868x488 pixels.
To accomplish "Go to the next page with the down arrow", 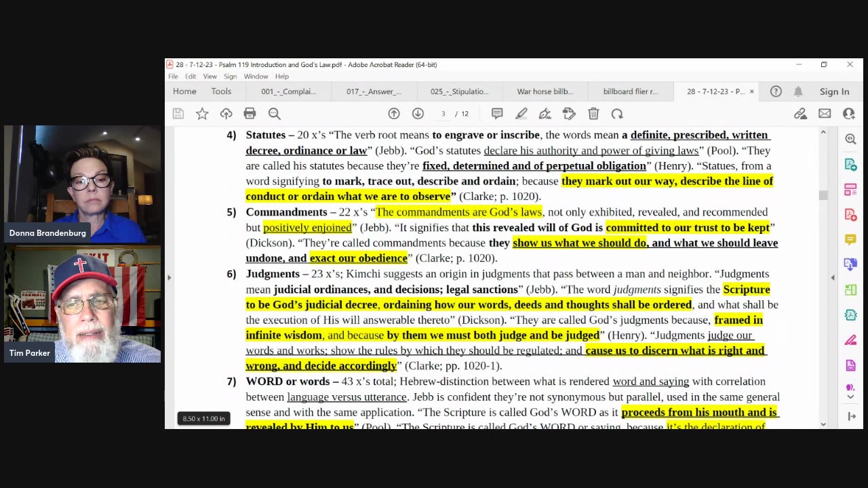I will click(x=418, y=114).
